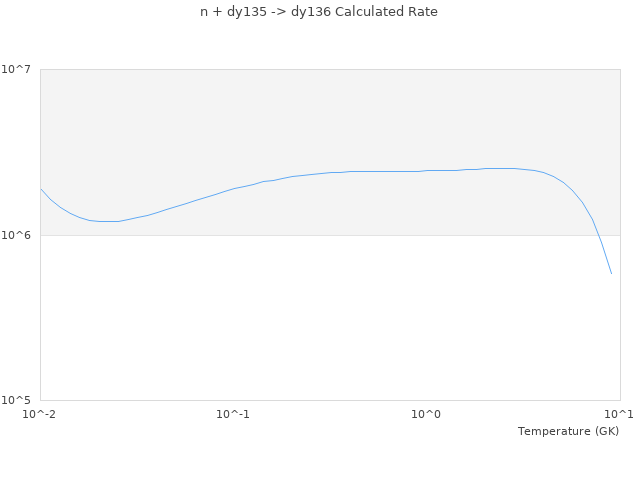640x480 pixels.
Task: Click the 10^-2 x-axis tick label
Action: pyautogui.click(x=40, y=414)
